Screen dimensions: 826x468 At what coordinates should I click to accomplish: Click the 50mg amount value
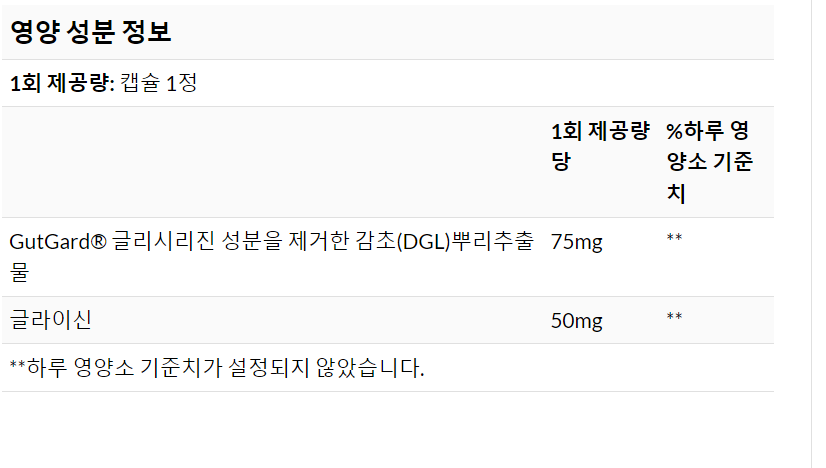tap(577, 320)
